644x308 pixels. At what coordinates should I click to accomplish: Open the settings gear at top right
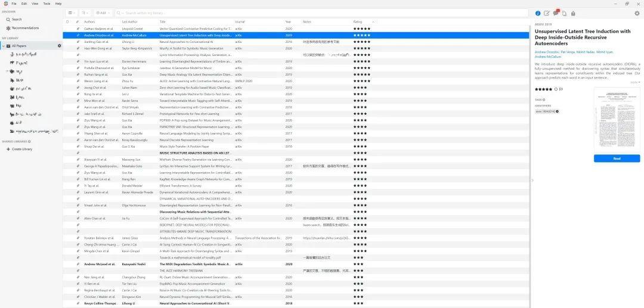[x=636, y=13]
